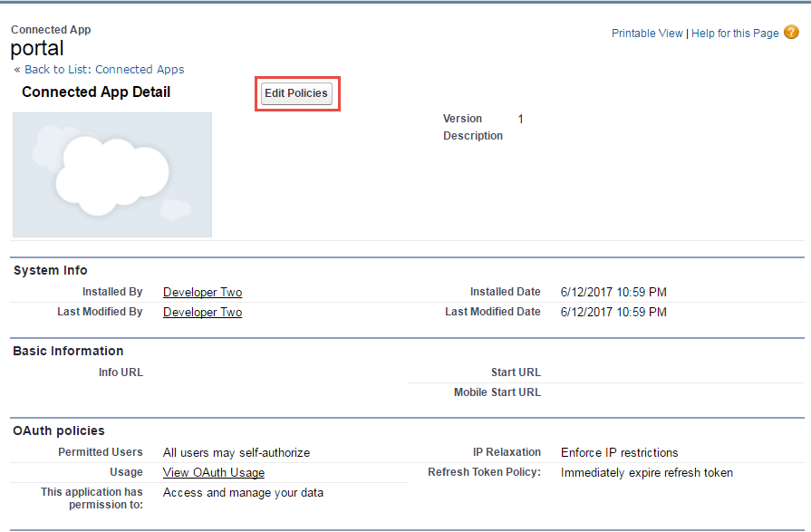Click the Installed Date value
The image size is (811, 532).
coord(613,293)
